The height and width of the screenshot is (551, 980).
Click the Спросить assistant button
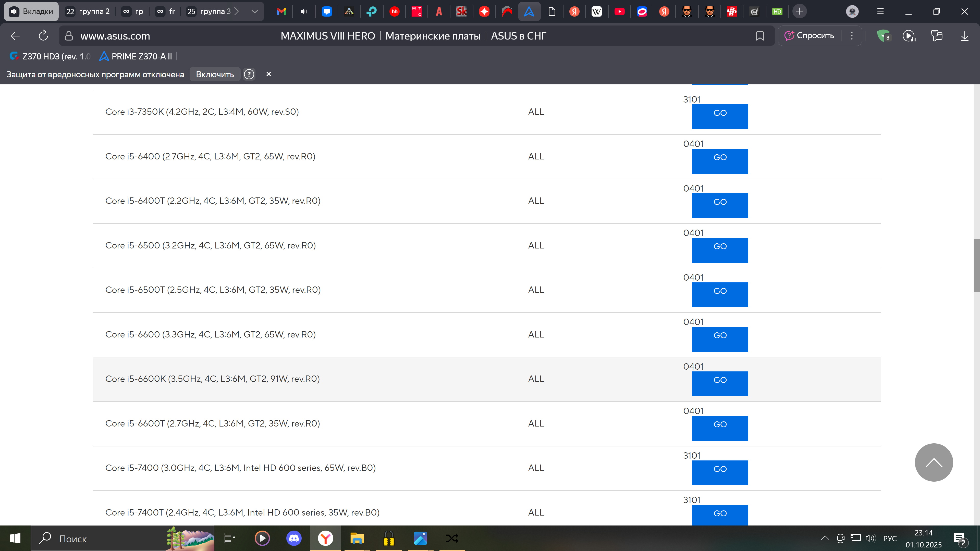tap(809, 36)
